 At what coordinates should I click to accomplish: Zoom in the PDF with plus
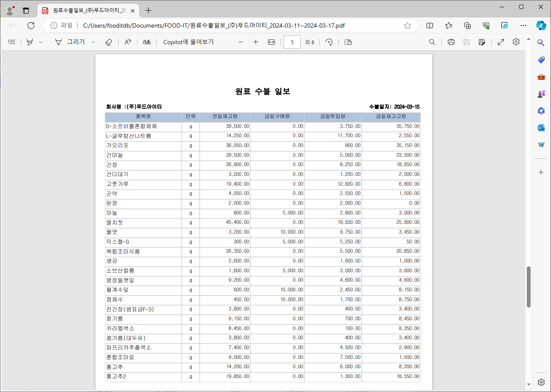coord(256,42)
